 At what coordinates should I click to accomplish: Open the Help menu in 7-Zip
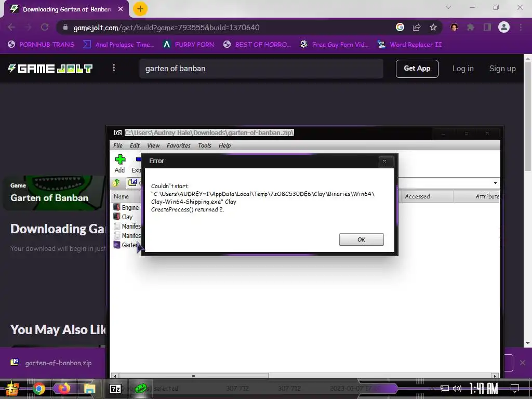224,145
